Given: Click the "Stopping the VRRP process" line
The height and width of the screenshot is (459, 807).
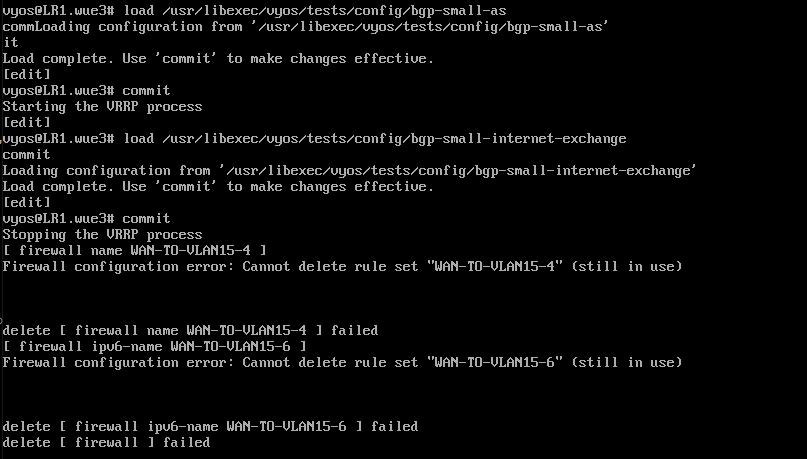Looking at the screenshot, I should coord(102,234).
